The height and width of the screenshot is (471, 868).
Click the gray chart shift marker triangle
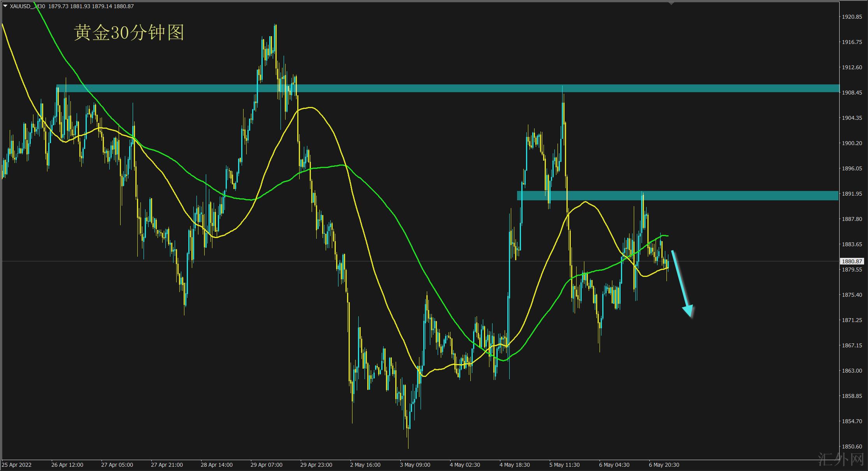coord(671,3)
